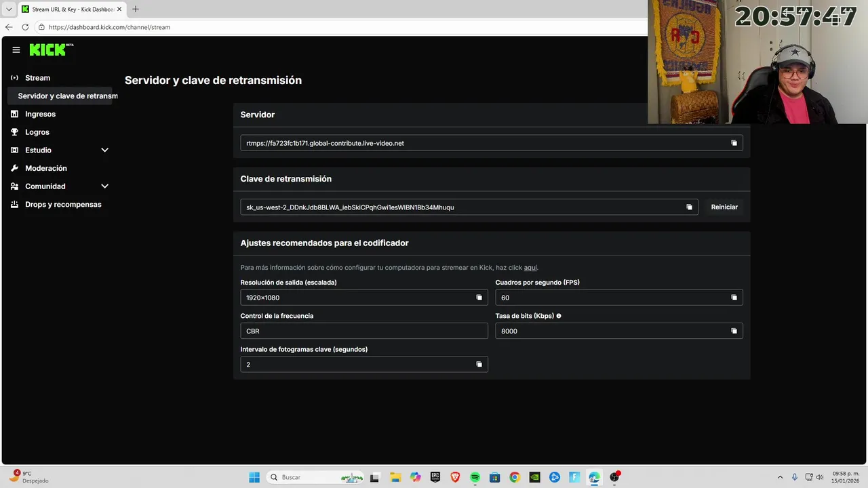This screenshot has width=868, height=488.
Task: Click the Buscar search box in the taskbar
Action: (316, 477)
